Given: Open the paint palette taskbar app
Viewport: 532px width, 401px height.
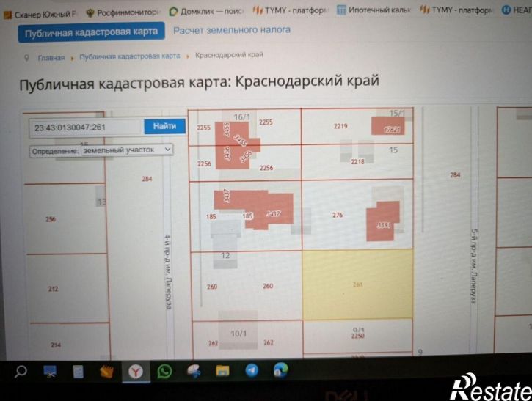Looking at the screenshot, I should click(194, 371).
